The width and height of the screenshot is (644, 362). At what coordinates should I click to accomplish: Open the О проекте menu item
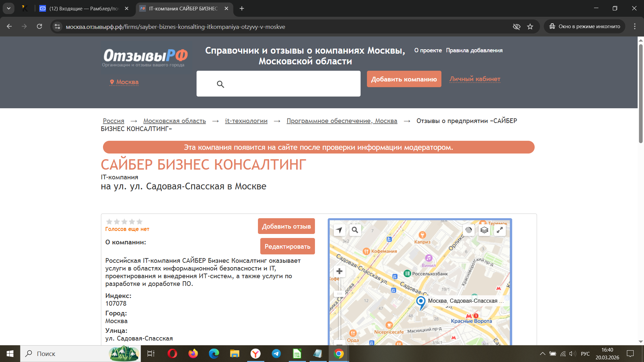pos(428,50)
